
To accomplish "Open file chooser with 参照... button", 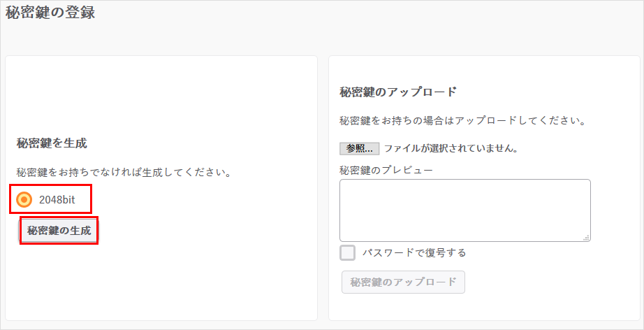I will click(360, 148).
